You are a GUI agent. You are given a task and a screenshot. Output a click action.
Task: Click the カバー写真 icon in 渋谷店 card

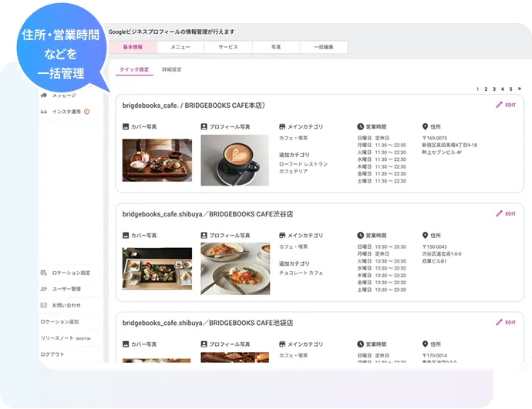[x=126, y=236]
